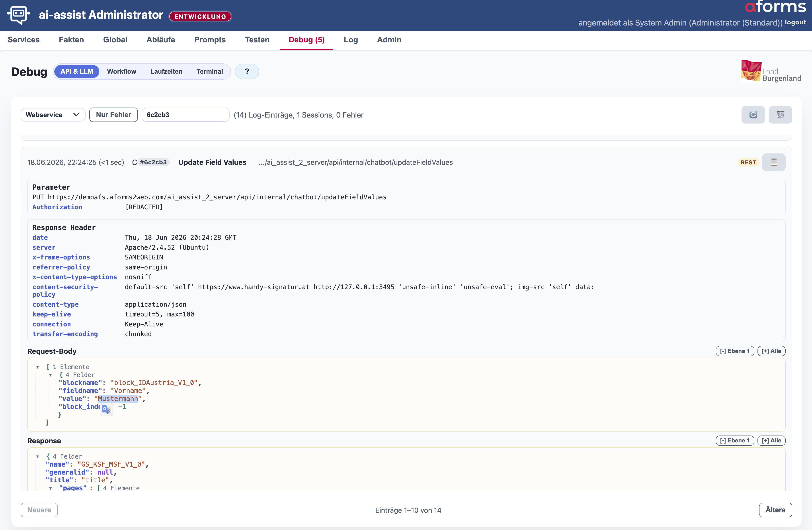Refresh the log entries list
Screen dimensions: 812x530
pyautogui.click(x=753, y=115)
